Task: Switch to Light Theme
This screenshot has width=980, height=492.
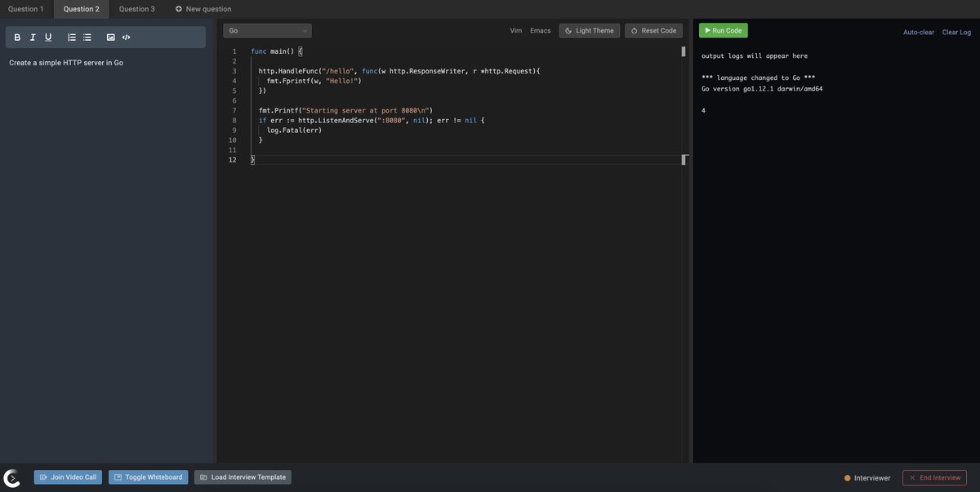Action: (x=590, y=31)
